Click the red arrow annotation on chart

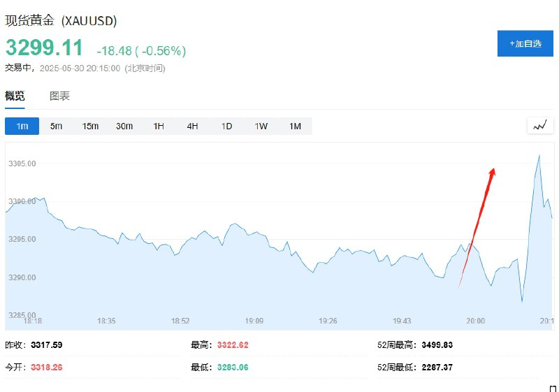477,228
